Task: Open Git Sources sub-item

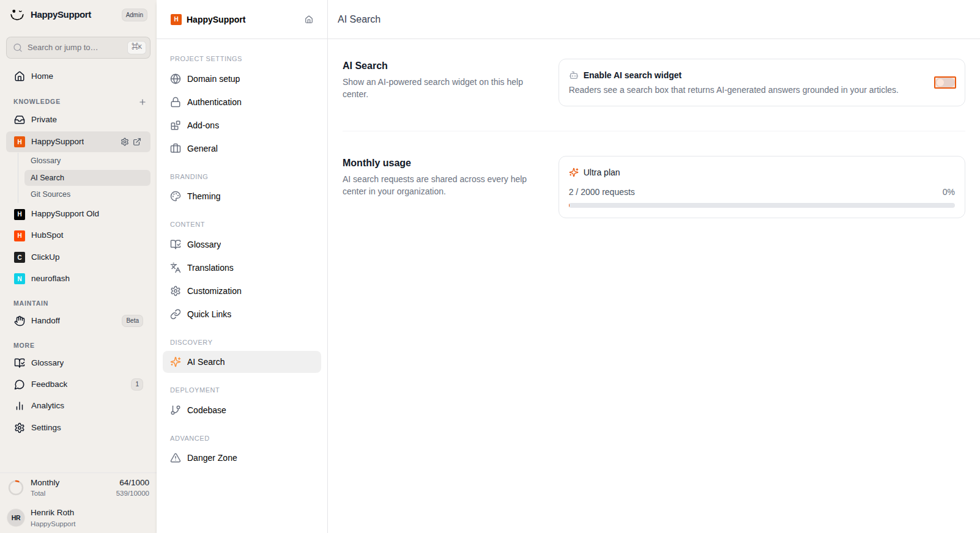Action: 87,194
